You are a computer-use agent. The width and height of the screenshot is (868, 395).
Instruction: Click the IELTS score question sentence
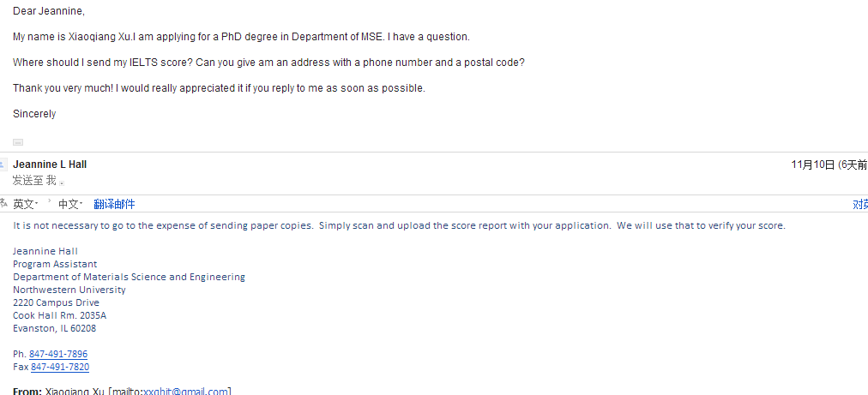click(268, 63)
